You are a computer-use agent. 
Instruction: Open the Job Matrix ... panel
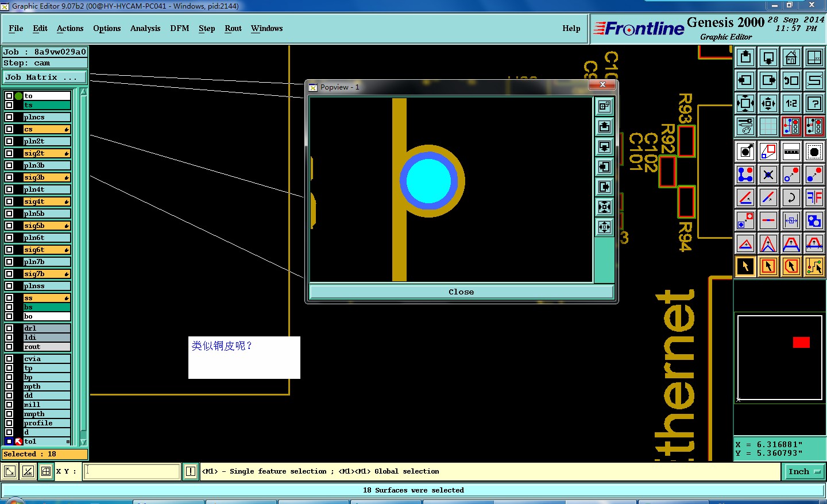(x=45, y=77)
